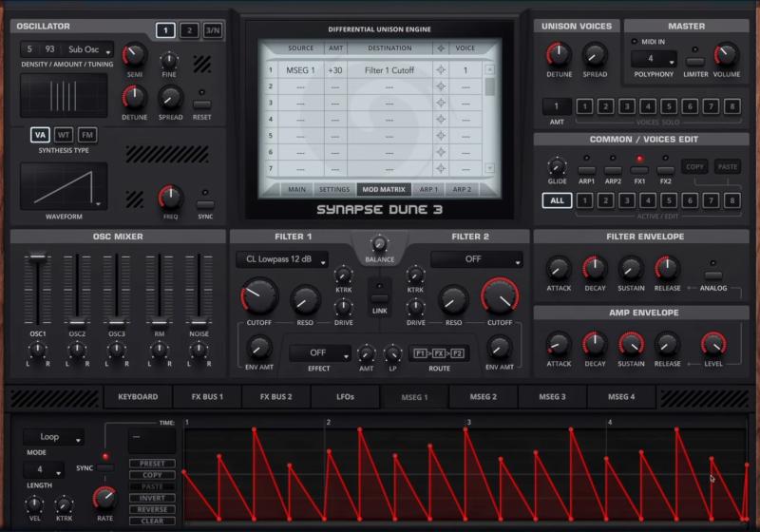The width and height of the screenshot is (760, 532).
Task: Disable the FX1 switch
Action: point(639,170)
